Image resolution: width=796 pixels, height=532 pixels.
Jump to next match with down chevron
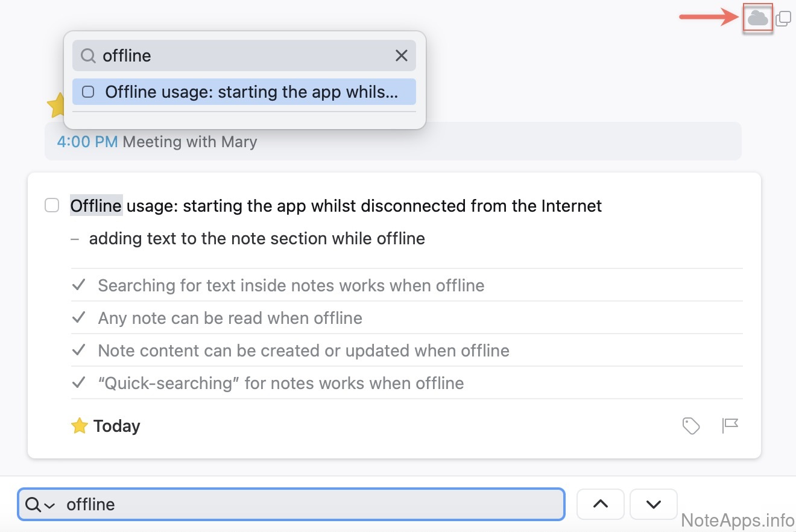point(653,504)
